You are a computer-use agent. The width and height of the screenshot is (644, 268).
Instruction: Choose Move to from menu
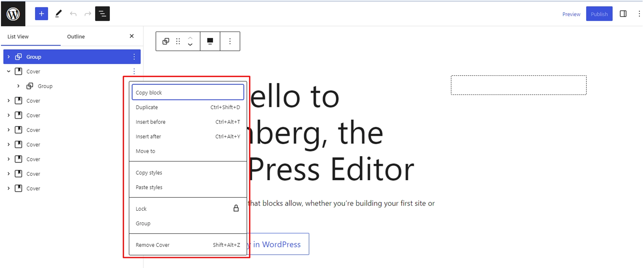[x=188, y=151]
